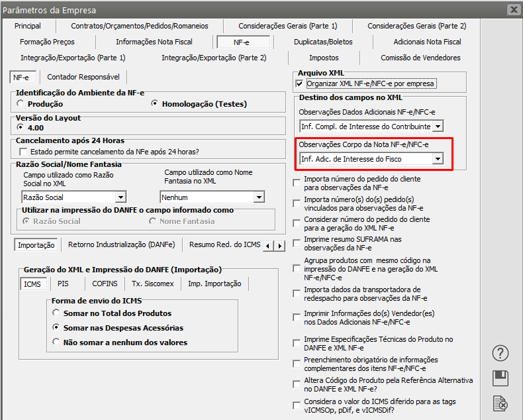Screen dimensions: 523x420
Task: Switch to the Duplicatas/Boletos tab
Action: 323,42
